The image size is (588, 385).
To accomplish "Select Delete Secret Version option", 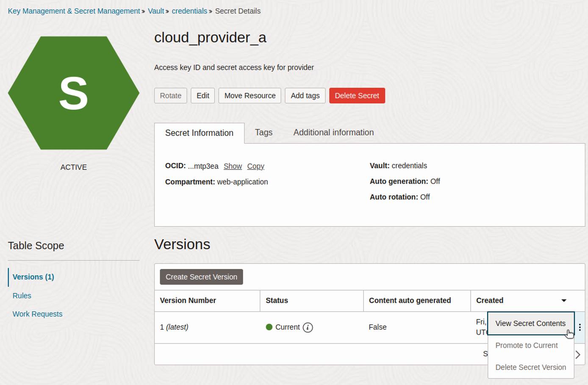I will click(x=530, y=367).
